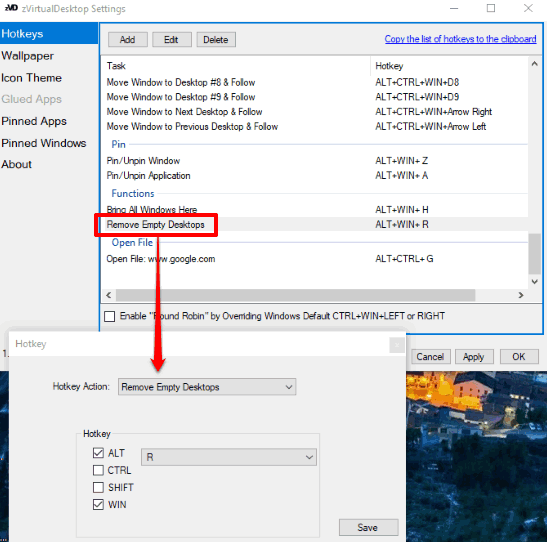Click the ALT+WIN+ R hotkey cell
This screenshot has height=542, width=547.
pos(402,224)
